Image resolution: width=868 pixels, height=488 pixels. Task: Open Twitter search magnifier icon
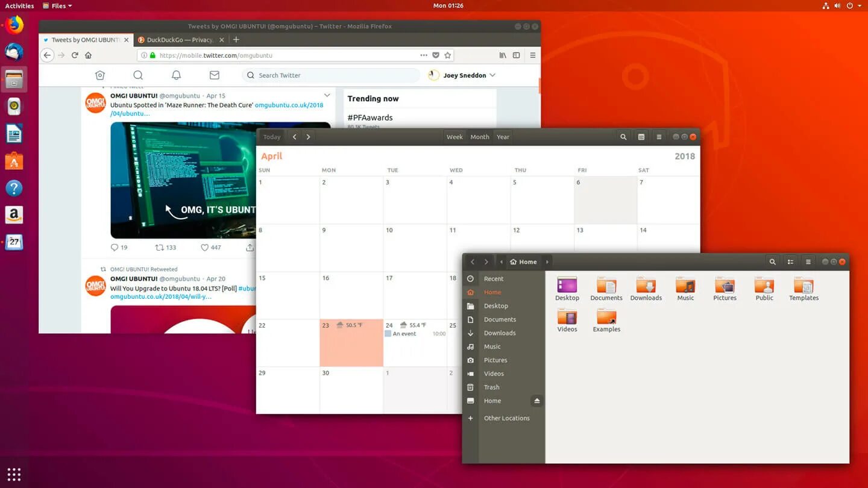[x=138, y=75]
